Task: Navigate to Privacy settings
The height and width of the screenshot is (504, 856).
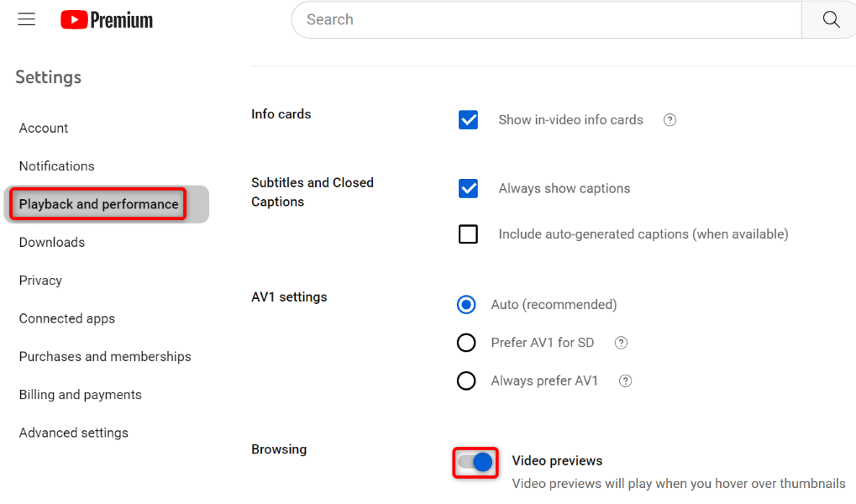Action: 41,281
